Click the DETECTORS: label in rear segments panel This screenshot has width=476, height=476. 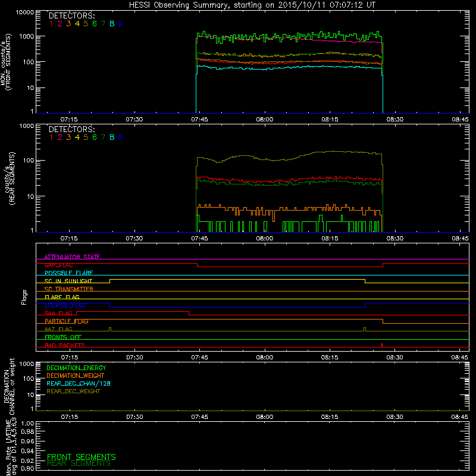tap(72, 129)
